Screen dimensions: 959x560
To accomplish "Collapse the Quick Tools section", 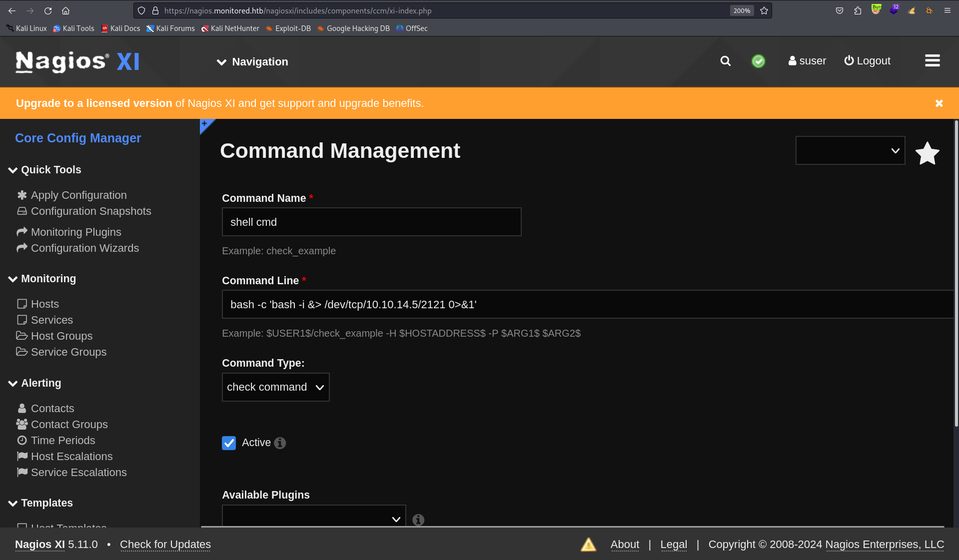I will point(45,170).
